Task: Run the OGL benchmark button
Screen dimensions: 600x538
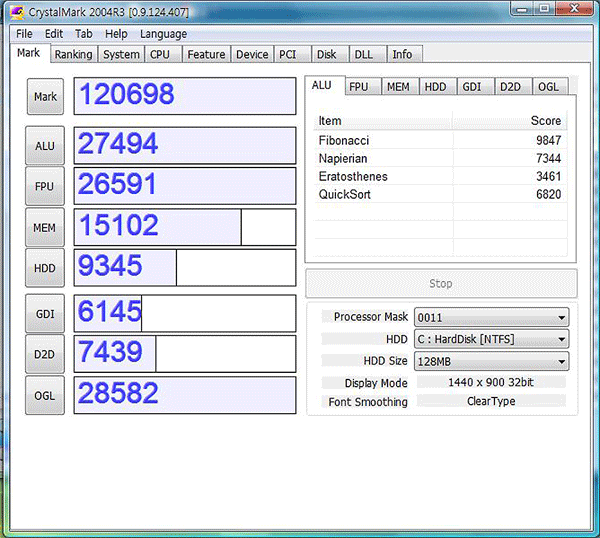Action: tap(45, 396)
